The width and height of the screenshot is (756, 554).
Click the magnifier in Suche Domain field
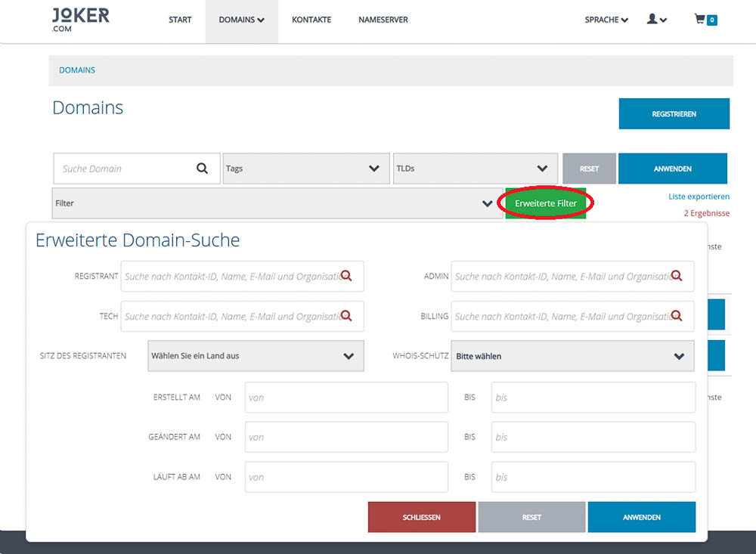click(202, 169)
